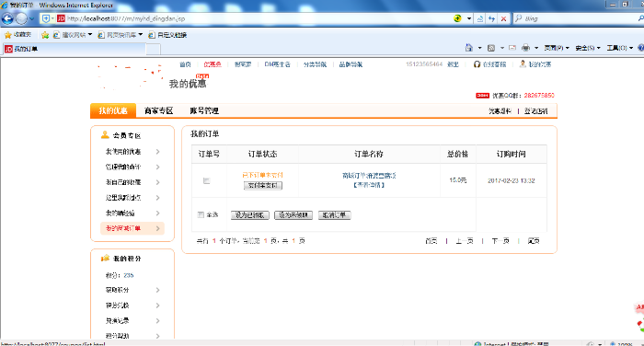Refresh the page with the refresh icon
The image size is (644, 346).
coord(491,18)
